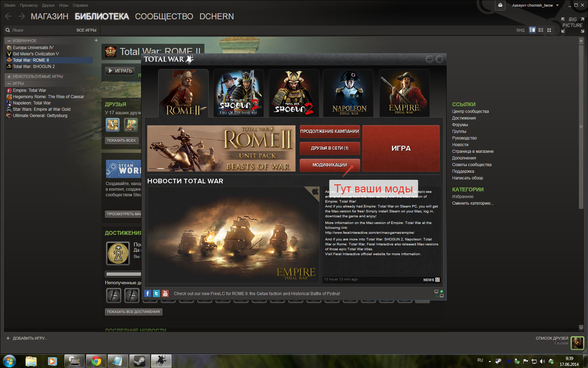
Task: Open the Facebook icon in launcher
Action: tap(148, 294)
